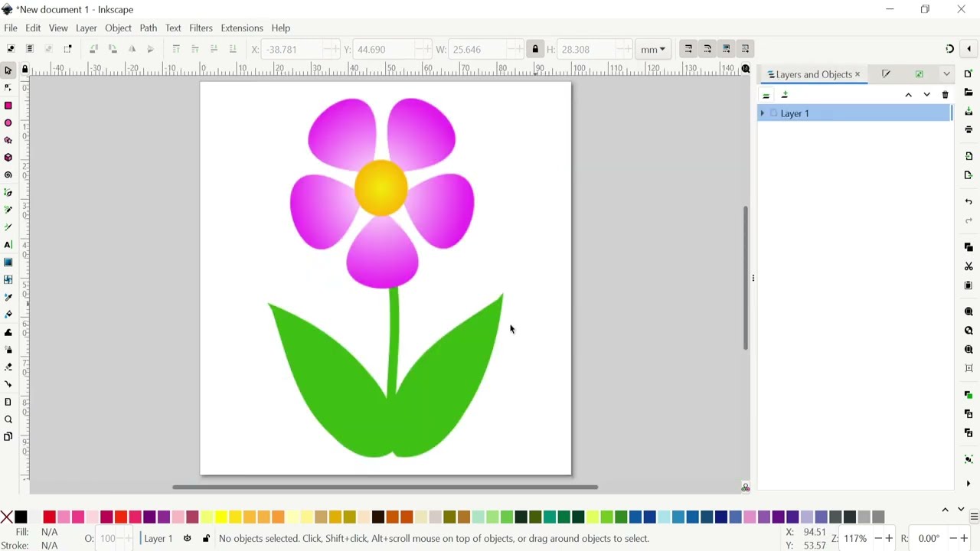Open the File menu
Image resolution: width=980 pixels, height=551 pixels.
click(11, 28)
